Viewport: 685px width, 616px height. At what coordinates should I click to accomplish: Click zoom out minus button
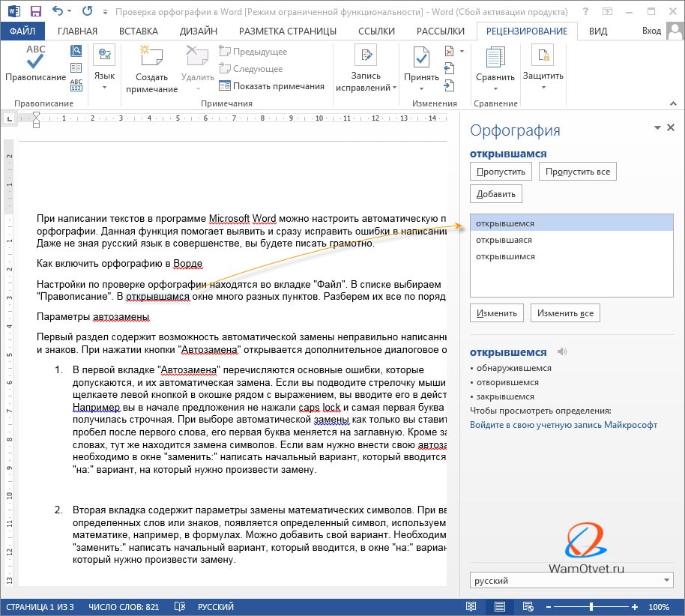(549, 607)
